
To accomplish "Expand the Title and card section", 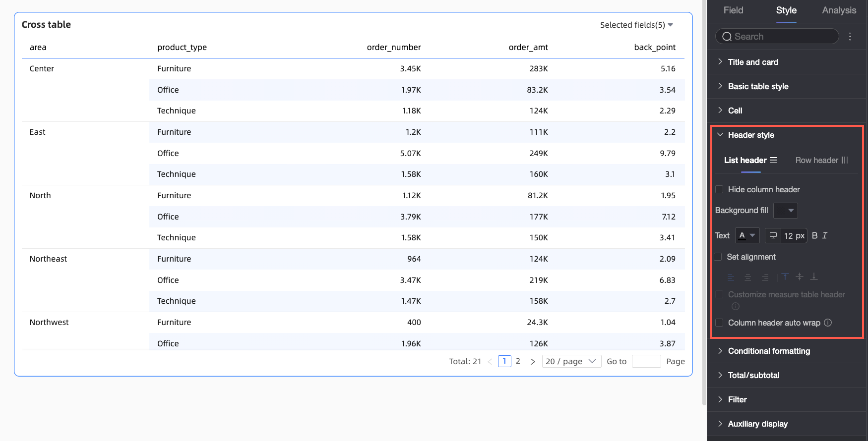I will coord(787,62).
